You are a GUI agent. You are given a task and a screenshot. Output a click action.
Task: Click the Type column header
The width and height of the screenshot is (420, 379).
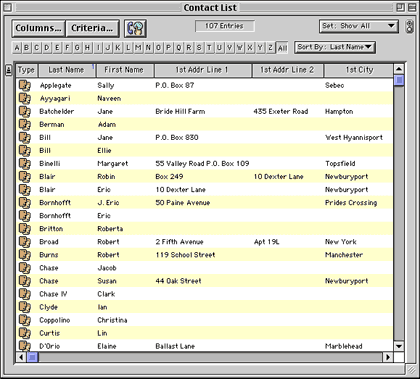[26, 70]
